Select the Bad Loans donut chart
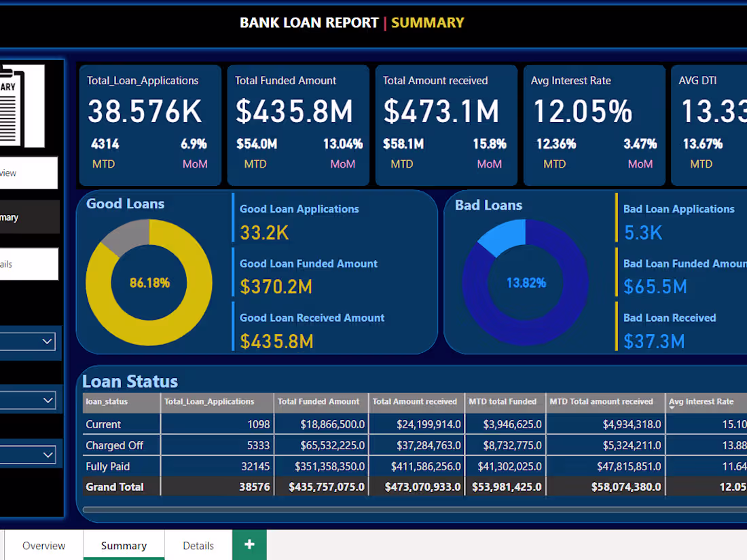This screenshot has width=747, height=560. click(526, 282)
